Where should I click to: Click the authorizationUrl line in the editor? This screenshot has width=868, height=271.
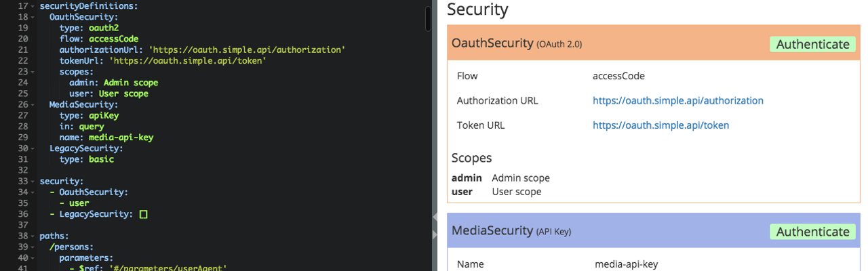pos(203,49)
